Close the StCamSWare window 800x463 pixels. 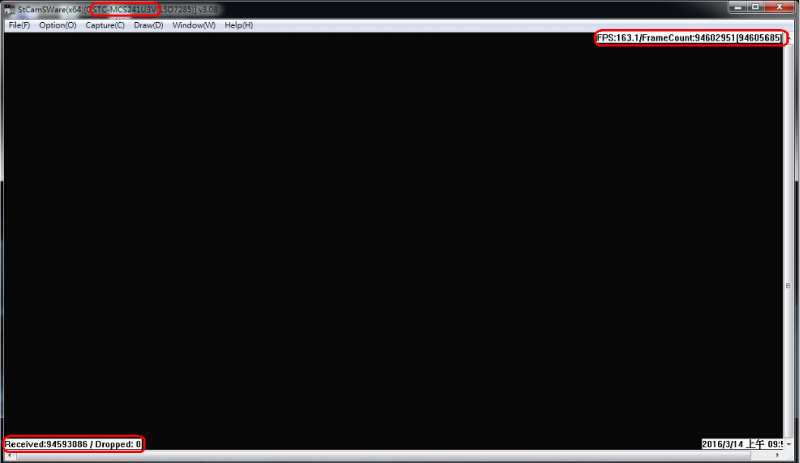click(x=779, y=8)
